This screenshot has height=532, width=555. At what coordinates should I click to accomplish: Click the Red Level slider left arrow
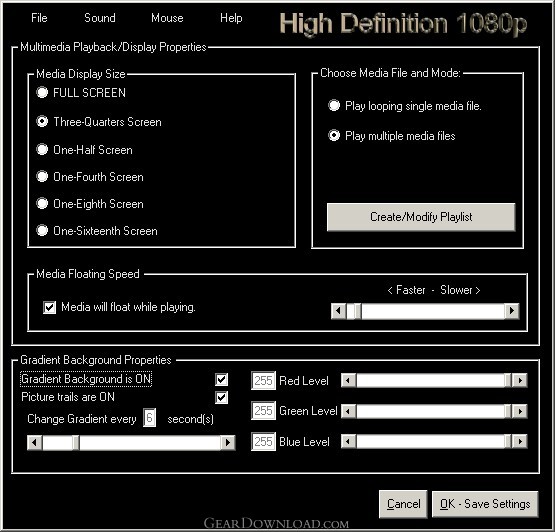[349, 381]
